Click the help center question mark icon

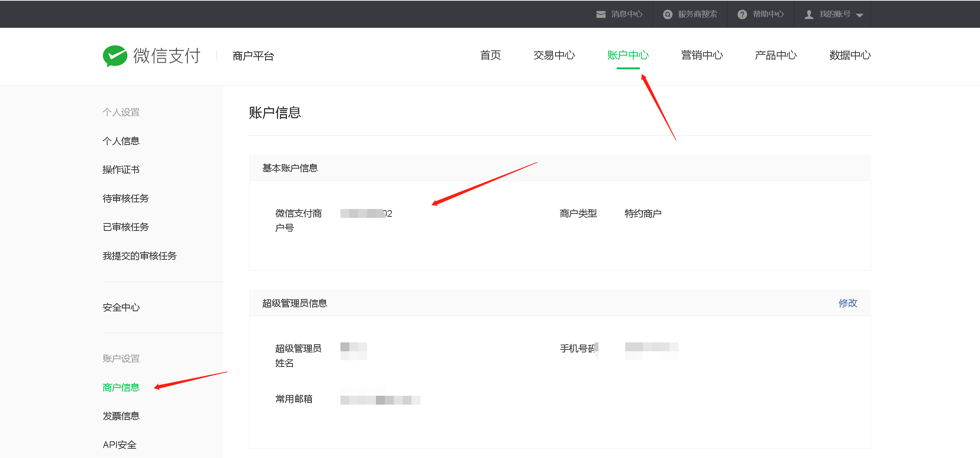(x=742, y=14)
